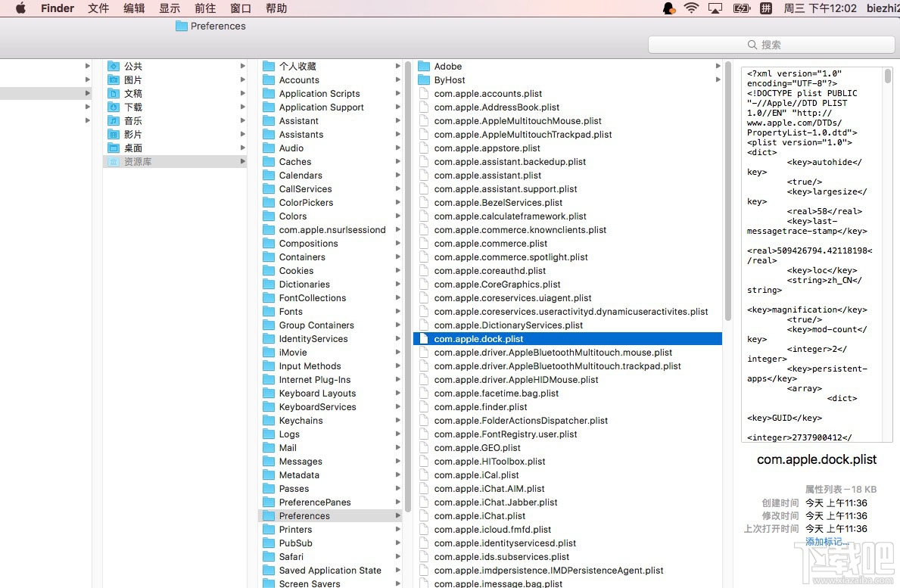Viewport: 900px width, 588px height.
Task: Click the Fonts folder icon
Action: 269,312
